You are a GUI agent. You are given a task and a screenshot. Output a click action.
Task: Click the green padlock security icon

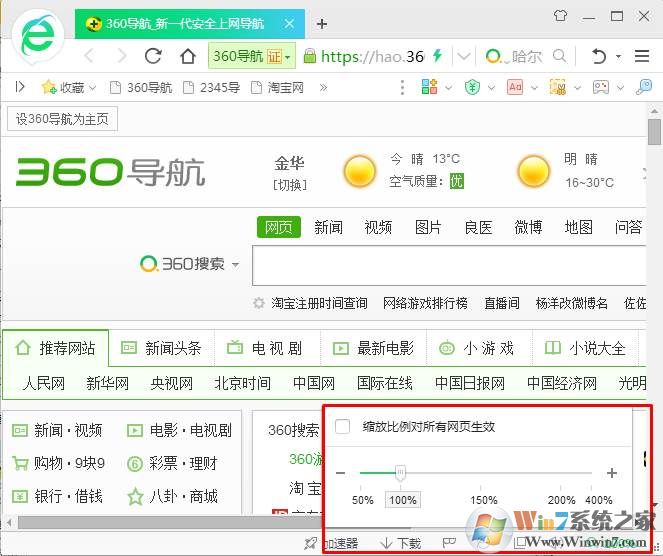(x=310, y=56)
